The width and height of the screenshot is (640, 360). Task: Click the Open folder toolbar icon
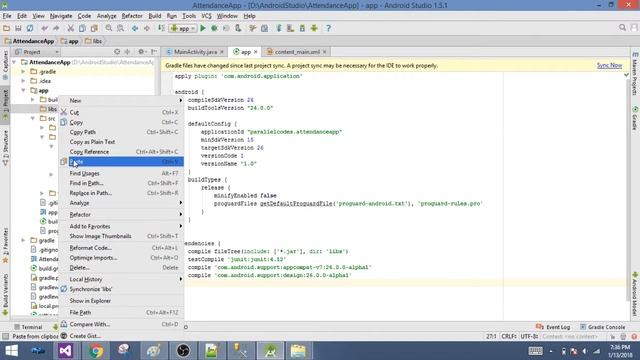tap(6, 28)
